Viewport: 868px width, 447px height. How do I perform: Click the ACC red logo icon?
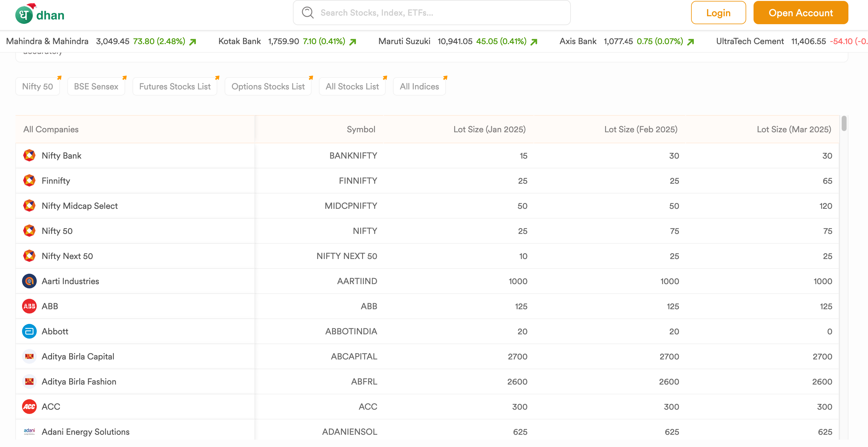click(x=29, y=407)
